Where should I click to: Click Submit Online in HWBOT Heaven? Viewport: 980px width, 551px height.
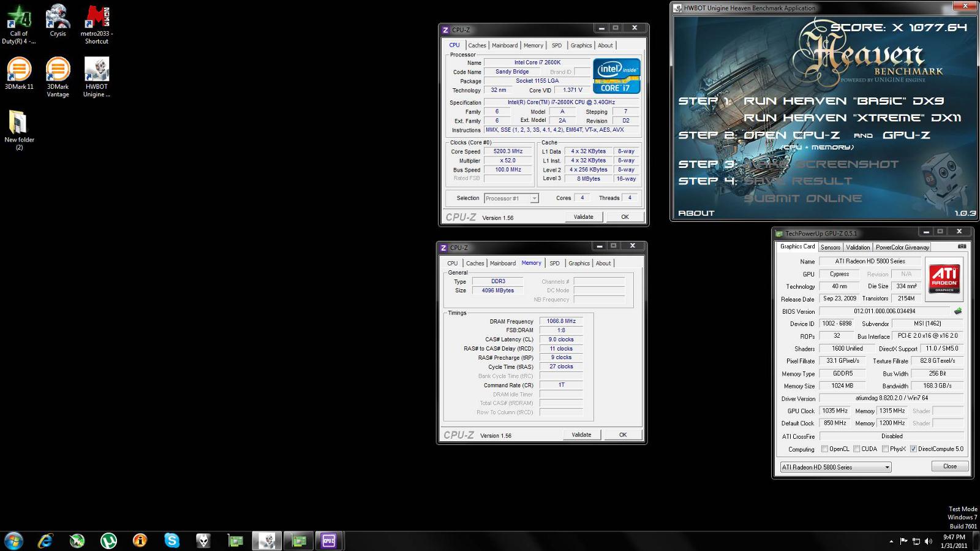802,199
